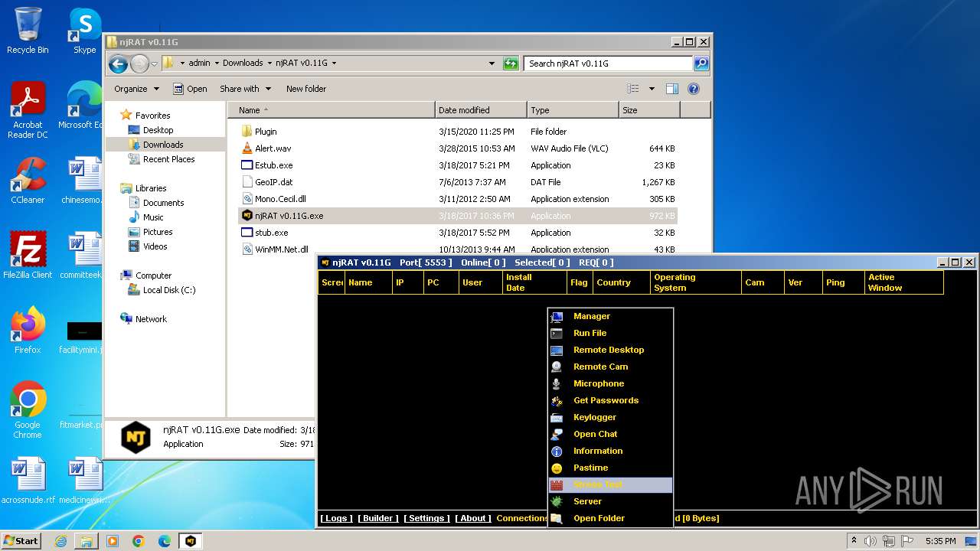Sort files by Date modified column
980x551 pixels.
click(481, 110)
